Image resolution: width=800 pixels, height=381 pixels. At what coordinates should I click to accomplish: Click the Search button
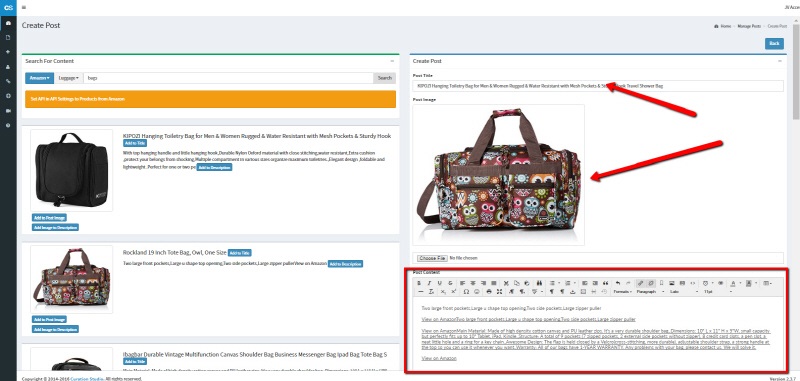[x=385, y=78]
